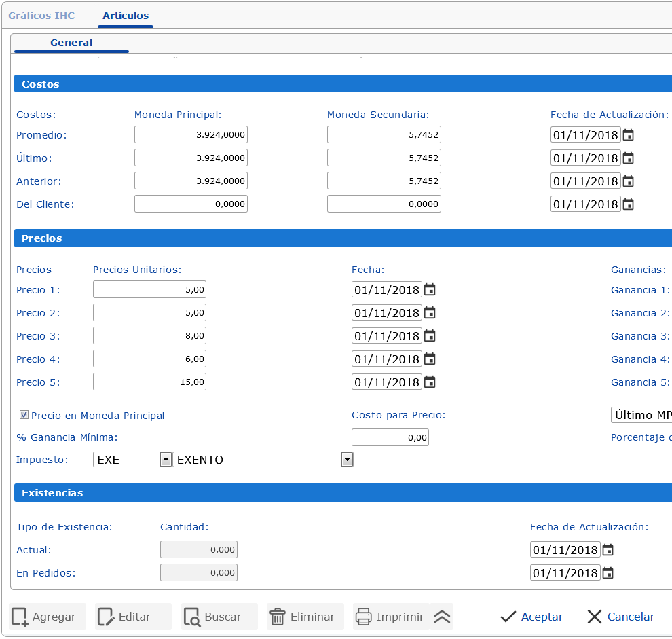Click the % Ganancia Mínima input field
This screenshot has height=639, width=672.
click(390, 438)
